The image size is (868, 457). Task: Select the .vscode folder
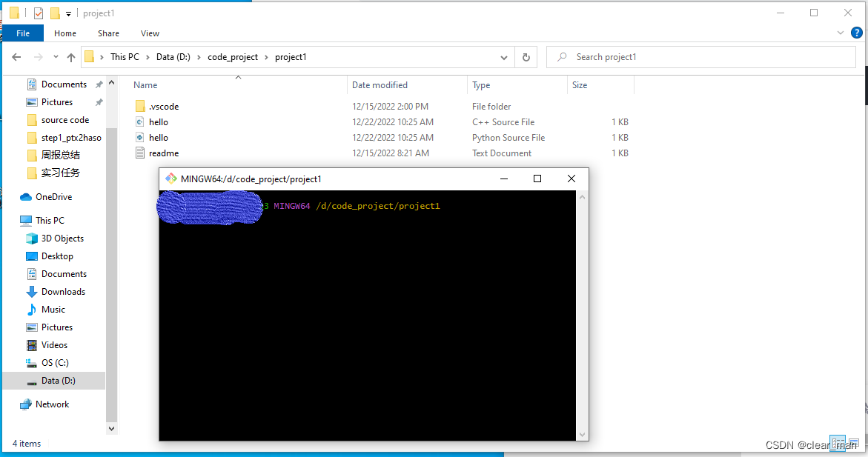pos(164,106)
